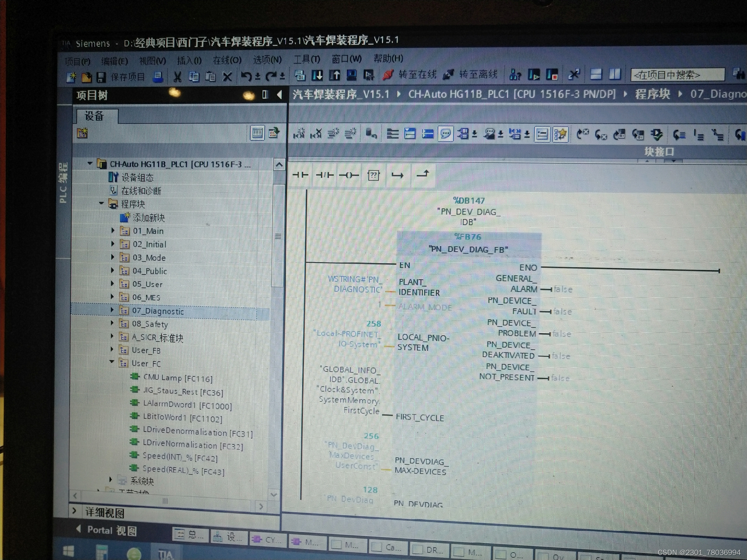
Task: Click the start CPU icon
Action: click(534, 74)
